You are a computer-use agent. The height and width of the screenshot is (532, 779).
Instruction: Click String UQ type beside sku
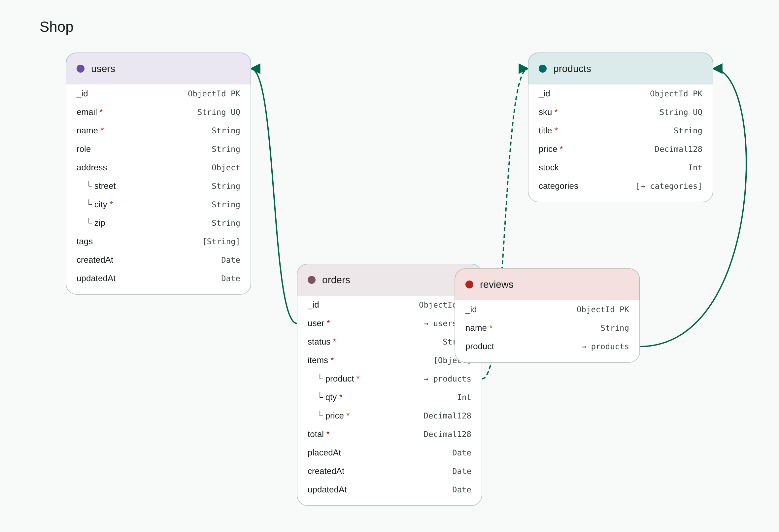coord(681,112)
